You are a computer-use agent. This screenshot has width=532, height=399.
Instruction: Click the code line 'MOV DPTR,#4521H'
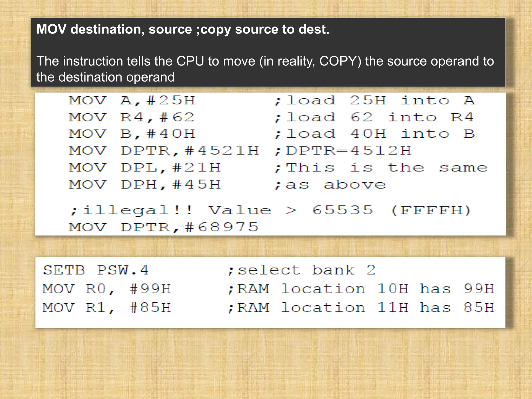click(x=164, y=151)
